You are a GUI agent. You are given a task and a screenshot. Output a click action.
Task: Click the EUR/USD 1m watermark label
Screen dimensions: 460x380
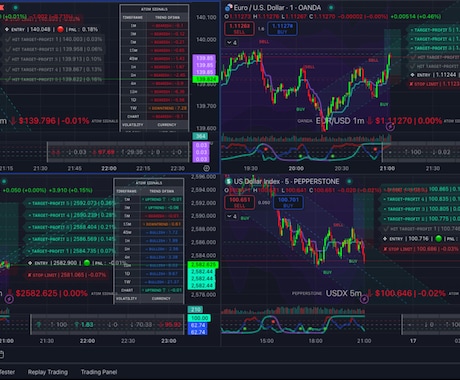340,121
